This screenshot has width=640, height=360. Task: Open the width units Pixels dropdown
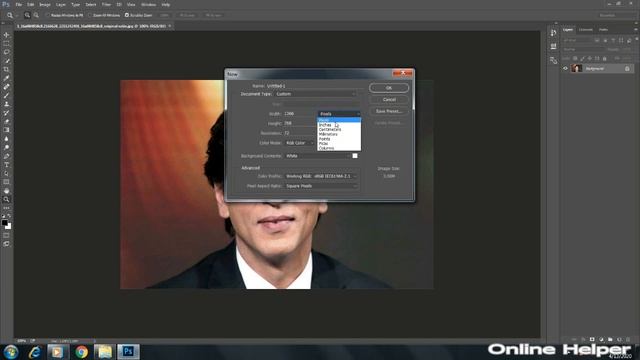[339, 114]
